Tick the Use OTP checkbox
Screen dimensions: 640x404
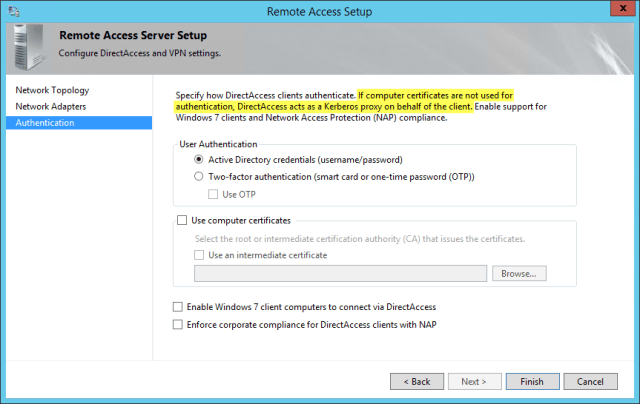tap(214, 194)
